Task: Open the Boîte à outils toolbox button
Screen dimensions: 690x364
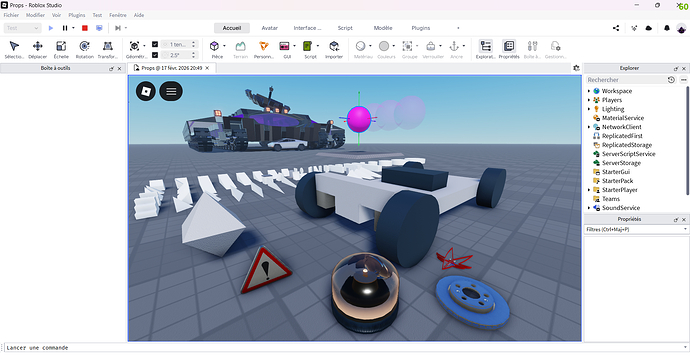Action: click(532, 49)
